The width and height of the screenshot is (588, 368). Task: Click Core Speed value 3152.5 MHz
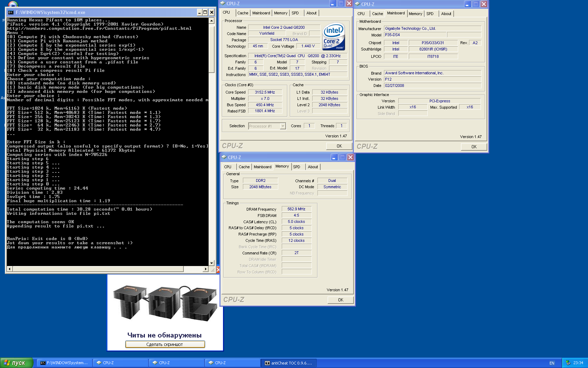point(265,92)
